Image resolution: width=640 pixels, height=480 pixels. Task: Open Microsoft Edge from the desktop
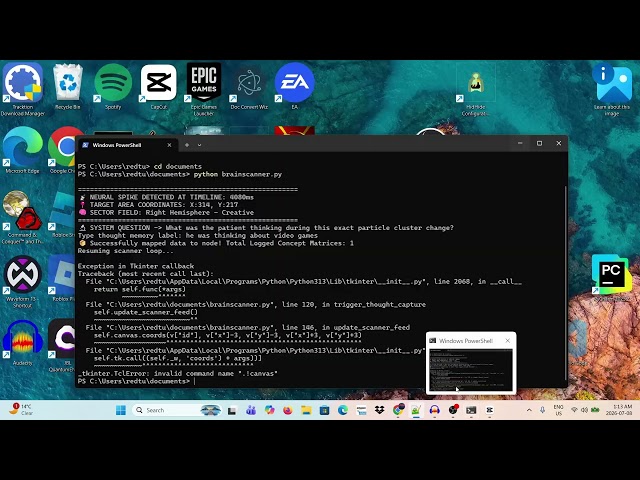click(22, 150)
